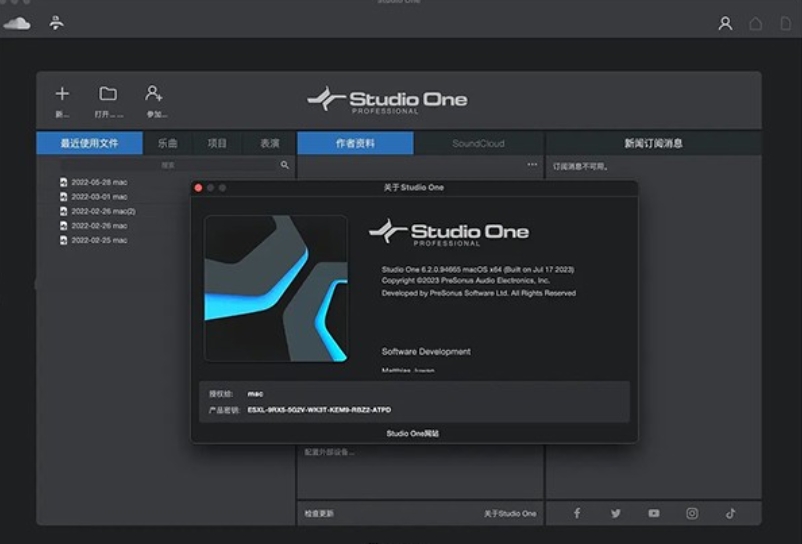Click the search magnifier in recent files
This screenshot has height=544, width=802.
click(x=285, y=165)
